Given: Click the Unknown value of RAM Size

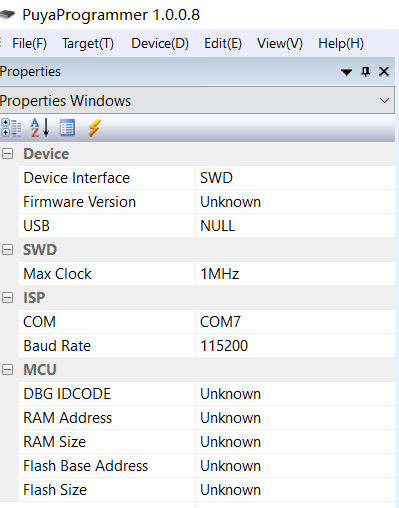Looking at the screenshot, I should [230, 442].
